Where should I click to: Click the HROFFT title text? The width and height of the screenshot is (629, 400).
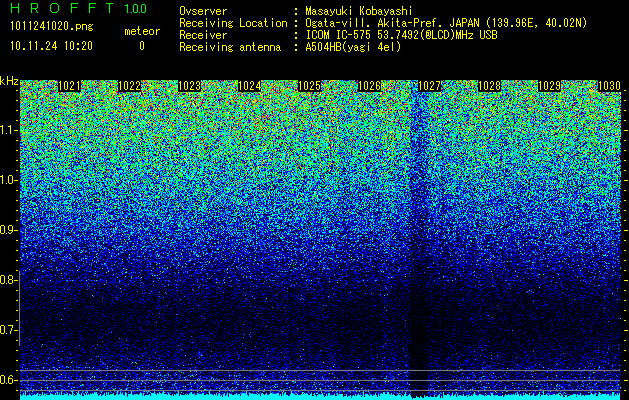click(x=62, y=8)
